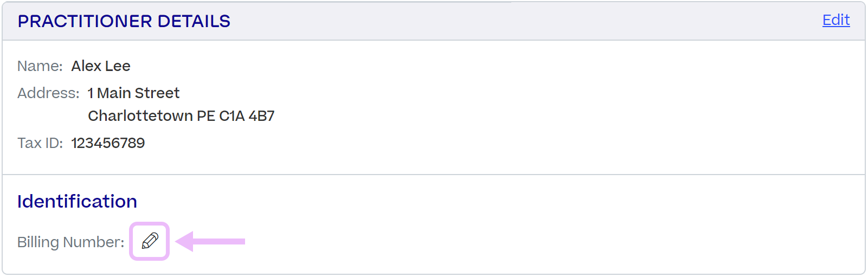The image size is (868, 277).
Task: Click the Identification section heading
Action: tap(77, 202)
